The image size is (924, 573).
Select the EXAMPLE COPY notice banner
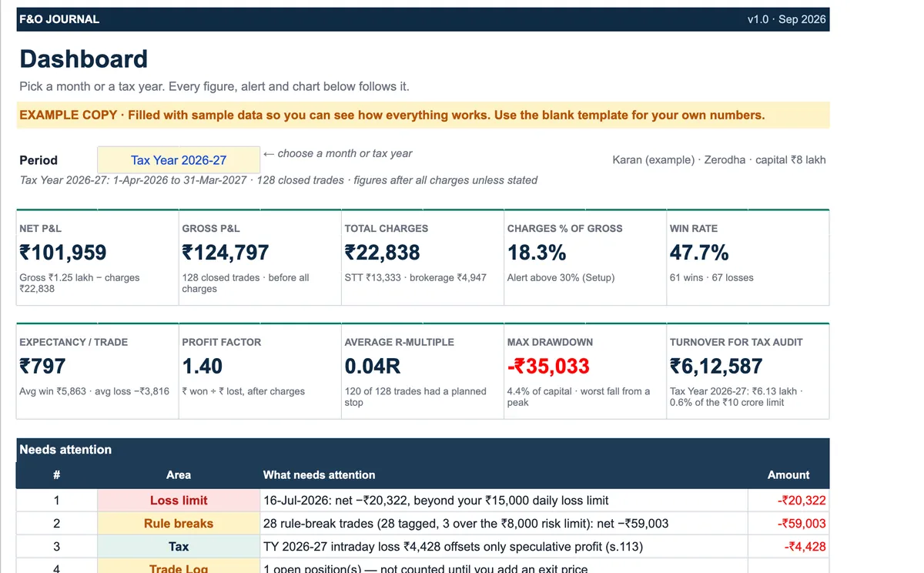pos(423,116)
